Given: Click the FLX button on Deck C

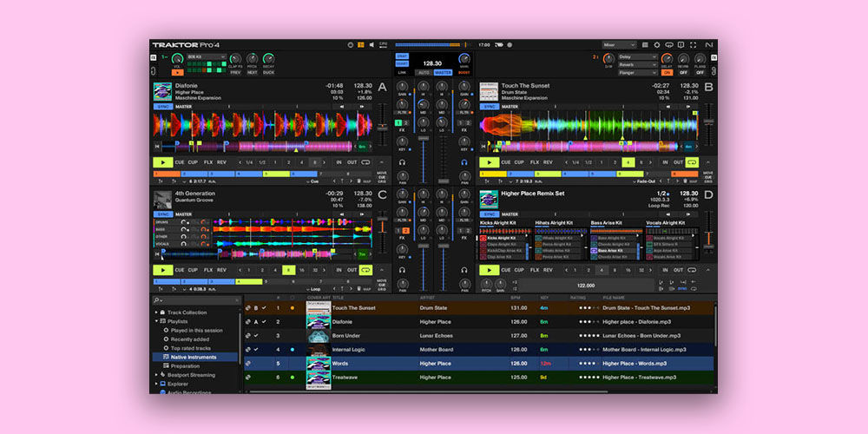Looking at the screenshot, I should (208, 270).
